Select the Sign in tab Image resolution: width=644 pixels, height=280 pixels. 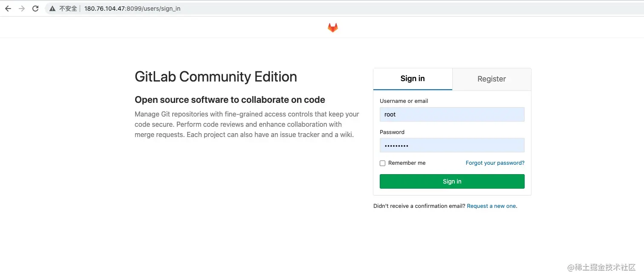click(x=412, y=79)
